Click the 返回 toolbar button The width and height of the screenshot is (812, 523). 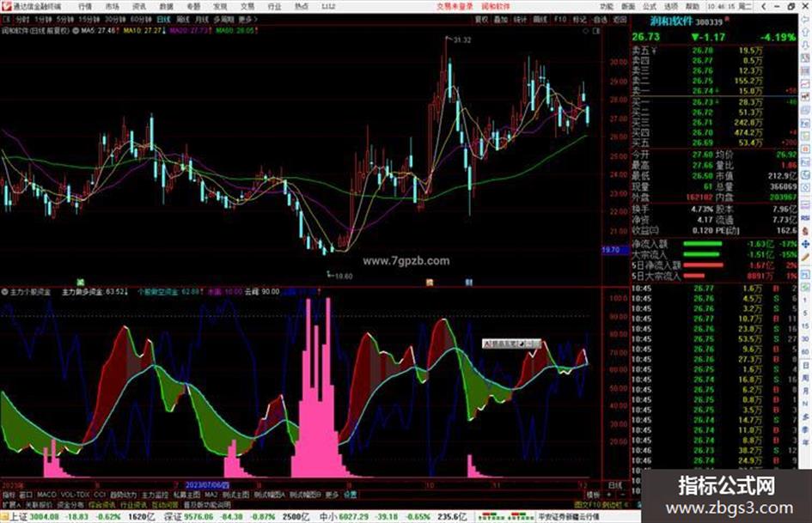[x=620, y=19]
